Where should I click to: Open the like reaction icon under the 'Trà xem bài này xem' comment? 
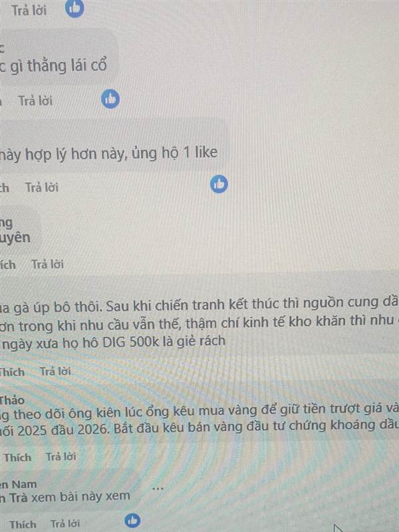click(132, 521)
